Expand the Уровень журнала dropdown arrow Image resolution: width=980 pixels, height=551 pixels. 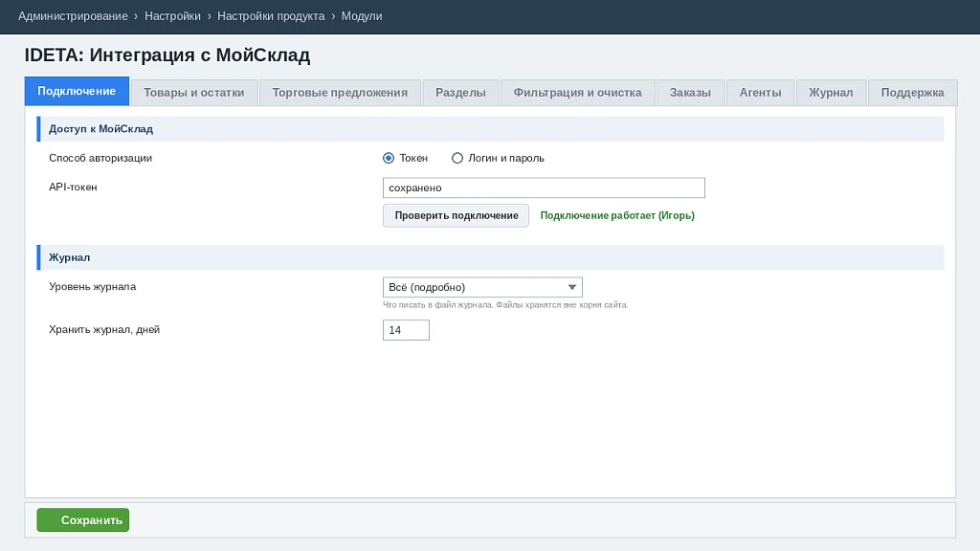[x=572, y=287]
